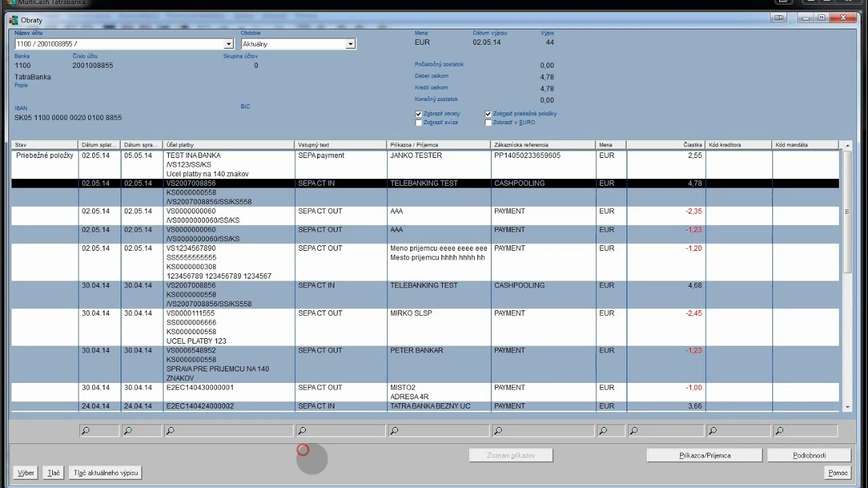The height and width of the screenshot is (488, 868).
Task: Click the search field under Vstupný text
Action: click(341, 431)
